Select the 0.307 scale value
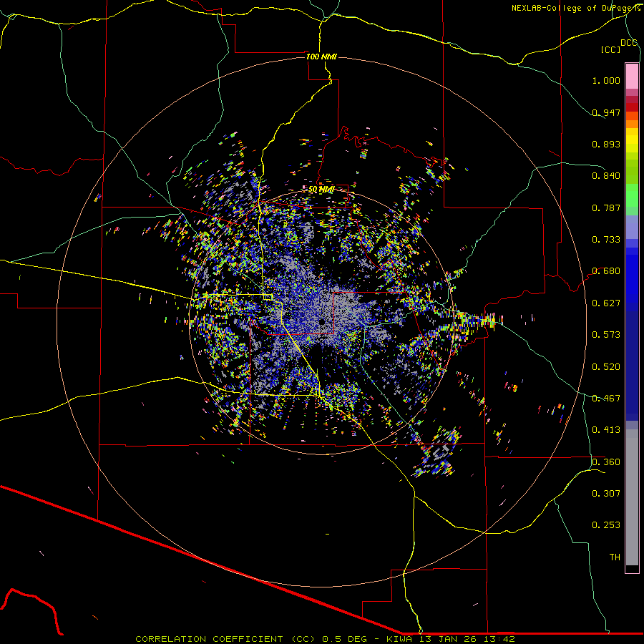Viewport: 644px width, 644px height. coord(606,494)
